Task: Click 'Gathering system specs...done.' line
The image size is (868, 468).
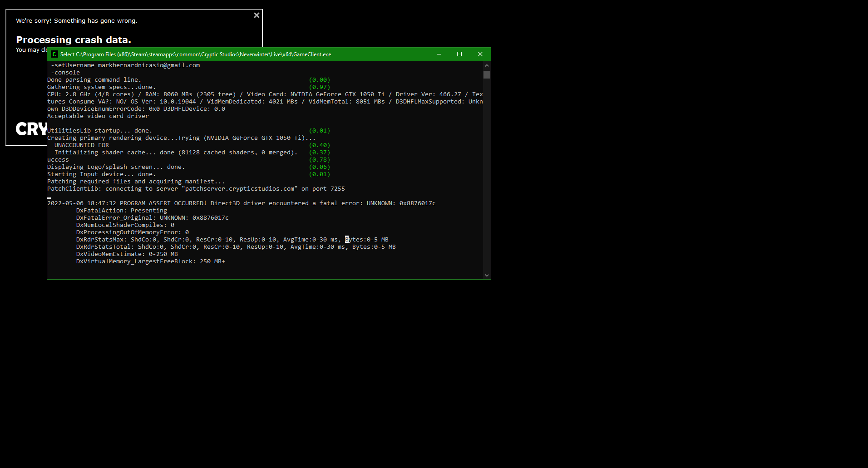Action: 102,87
